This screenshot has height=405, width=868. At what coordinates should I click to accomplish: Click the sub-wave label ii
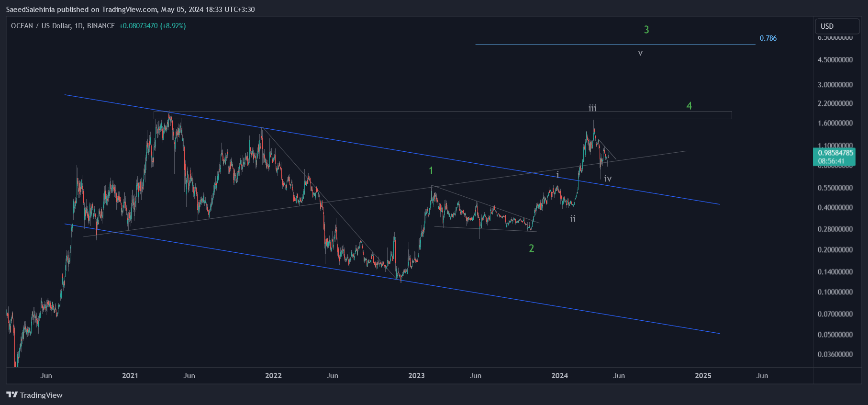click(573, 219)
